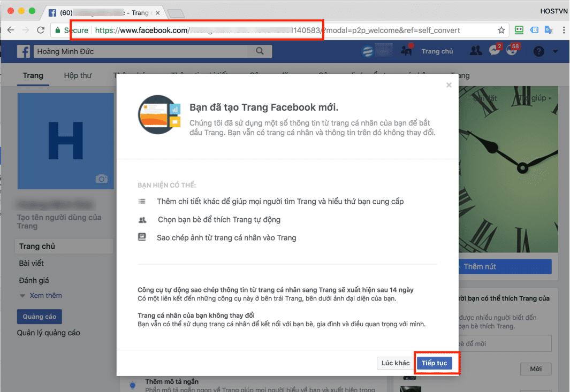Select Trang chủ in left sidebar
The width and height of the screenshot is (570, 392).
[64, 247]
